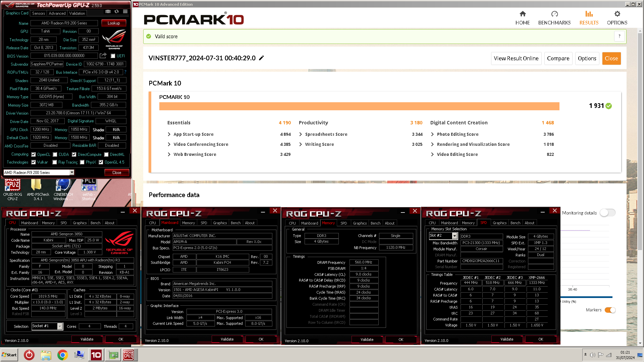Open the GPU-Z hamburger menu icon

(x=125, y=11)
